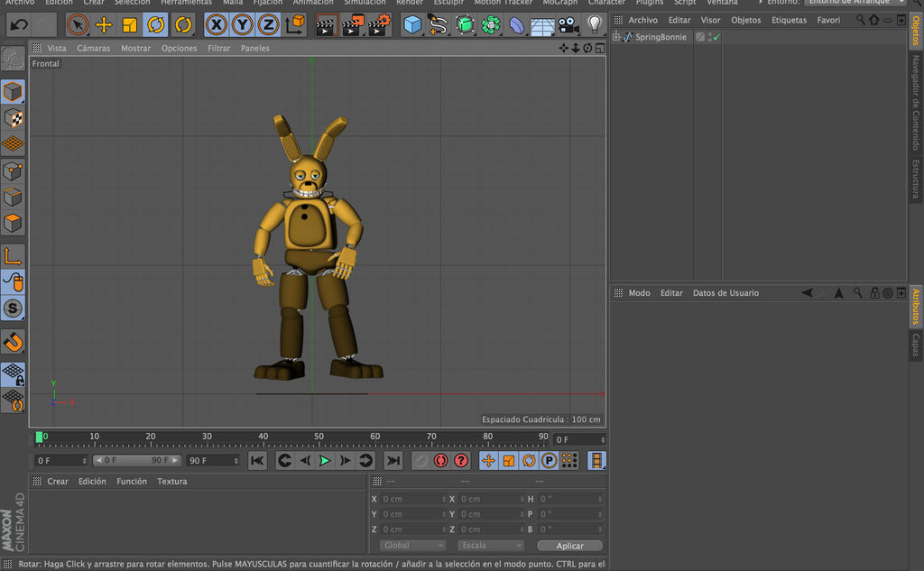Add a Camera object

(x=568, y=24)
